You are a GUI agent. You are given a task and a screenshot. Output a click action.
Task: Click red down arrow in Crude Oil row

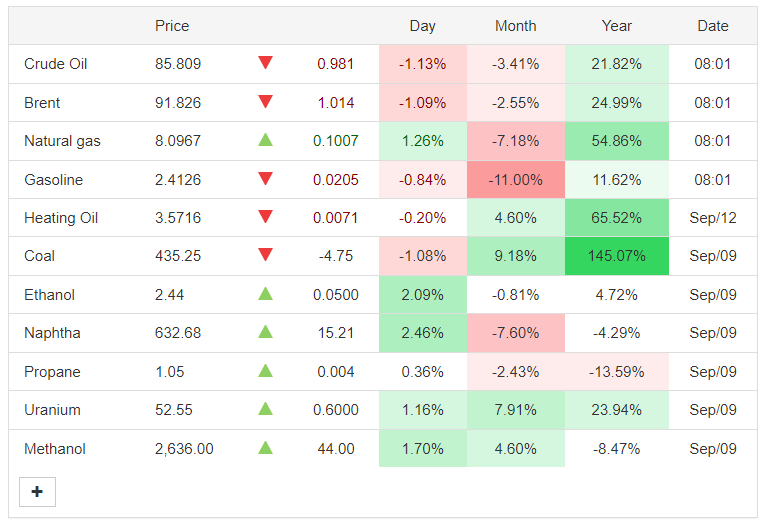coord(266,63)
